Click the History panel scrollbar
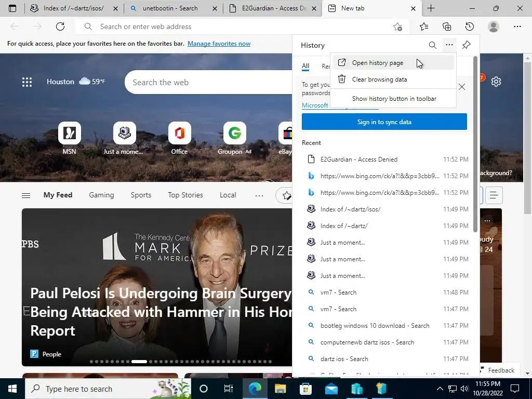The width and height of the screenshot is (532, 399). (x=475, y=144)
